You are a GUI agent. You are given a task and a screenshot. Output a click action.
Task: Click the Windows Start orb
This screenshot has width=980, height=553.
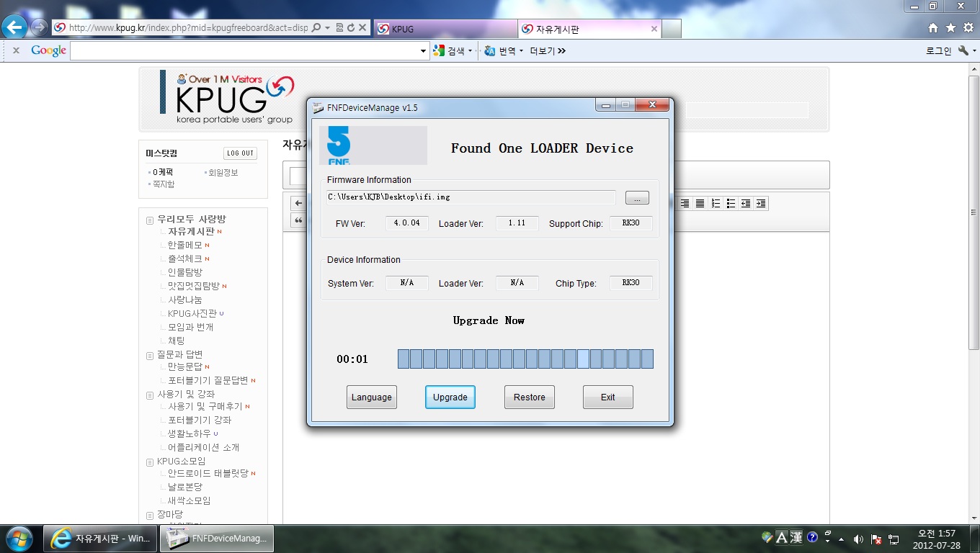coord(18,538)
